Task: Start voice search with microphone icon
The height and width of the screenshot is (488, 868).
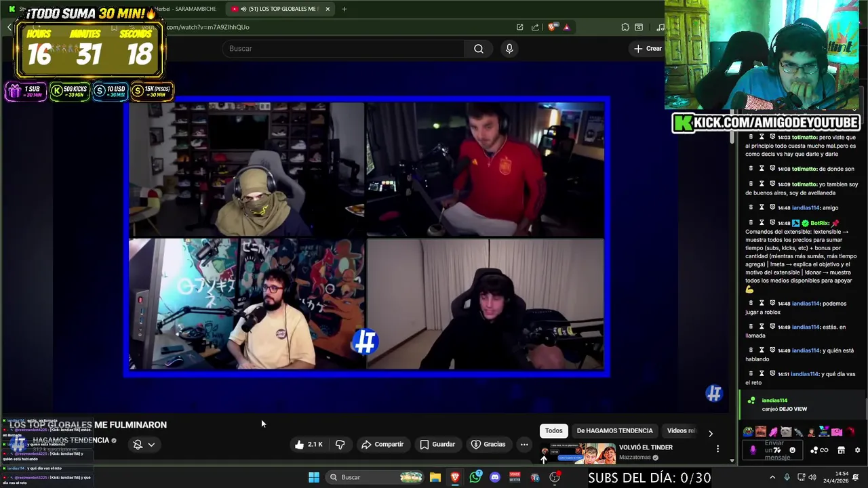Action: (x=509, y=48)
